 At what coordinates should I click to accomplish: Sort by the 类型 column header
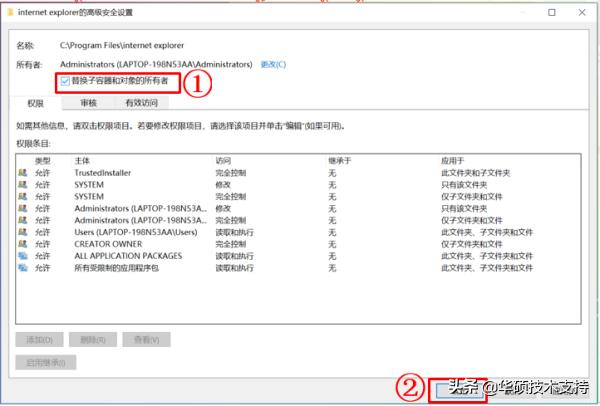pyautogui.click(x=42, y=161)
